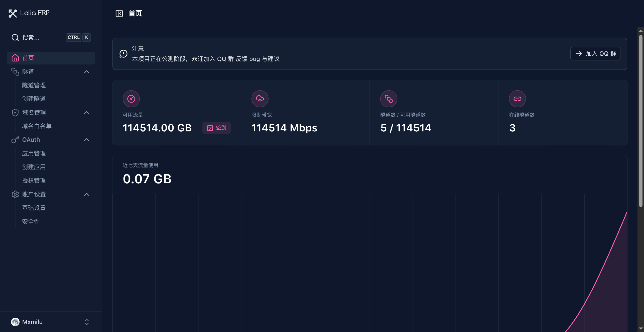Click the link icon on 在线隧道数 card

point(517,99)
